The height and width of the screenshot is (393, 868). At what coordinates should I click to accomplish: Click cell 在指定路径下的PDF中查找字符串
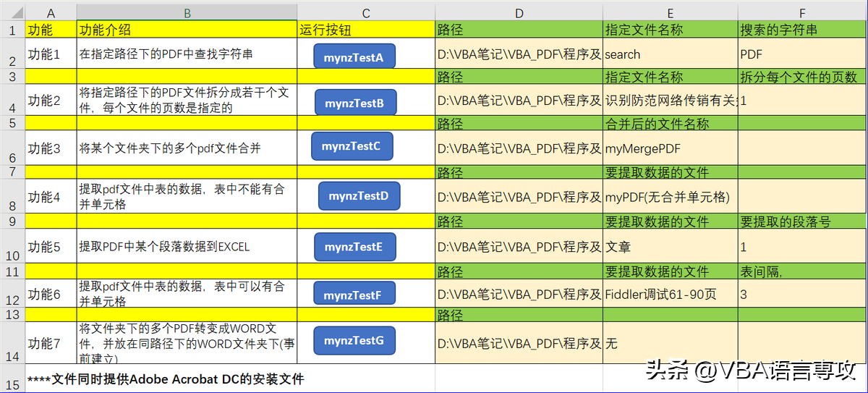pyautogui.click(x=187, y=54)
